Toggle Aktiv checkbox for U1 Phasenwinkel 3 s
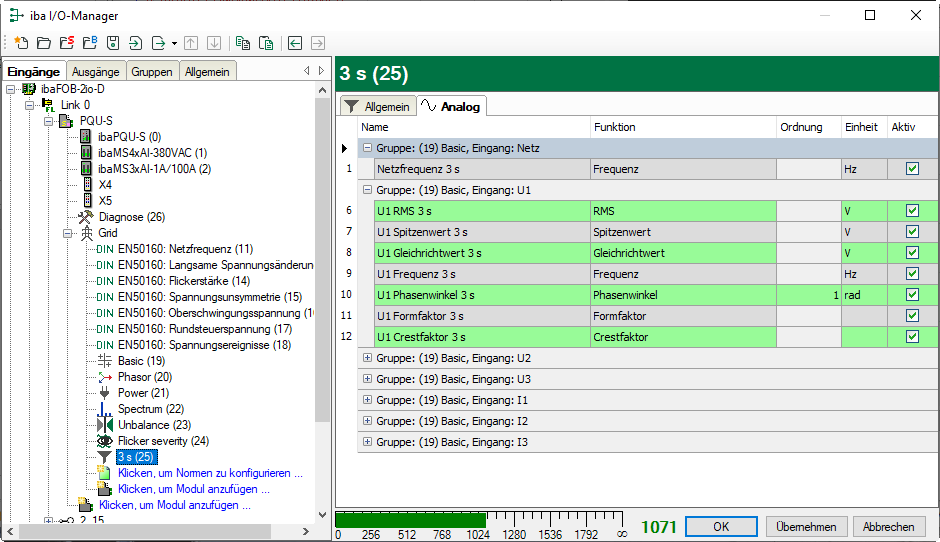Viewport: 940px width, 542px height. coord(912,295)
